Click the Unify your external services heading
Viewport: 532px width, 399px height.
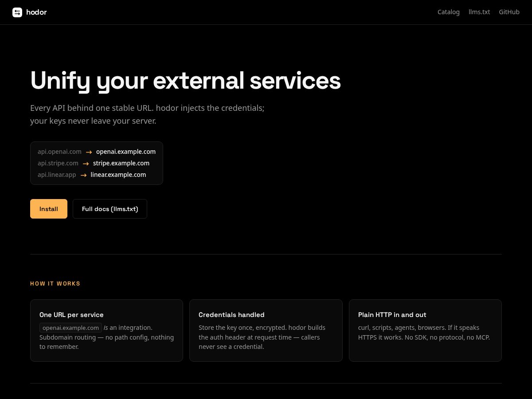point(185,81)
